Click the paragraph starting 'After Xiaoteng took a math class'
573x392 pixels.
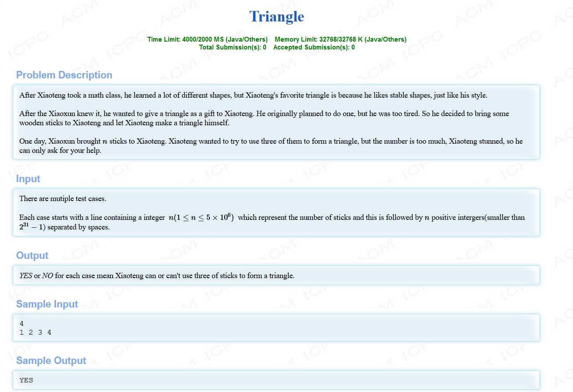(253, 95)
